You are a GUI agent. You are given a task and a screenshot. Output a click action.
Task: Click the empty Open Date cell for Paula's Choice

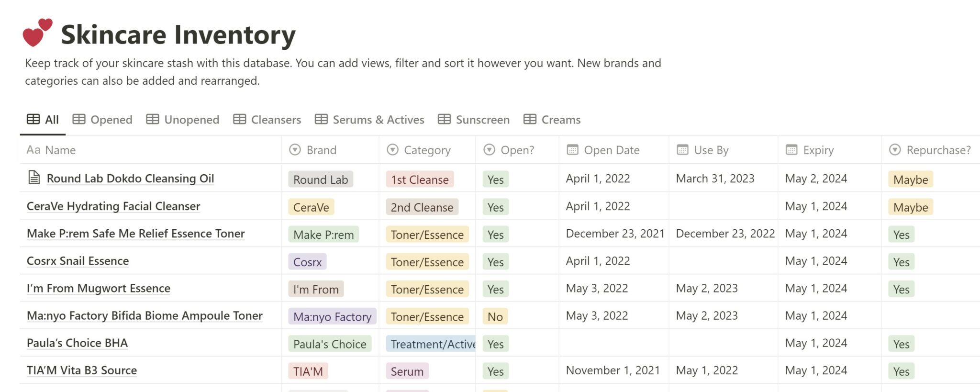pyautogui.click(x=613, y=343)
